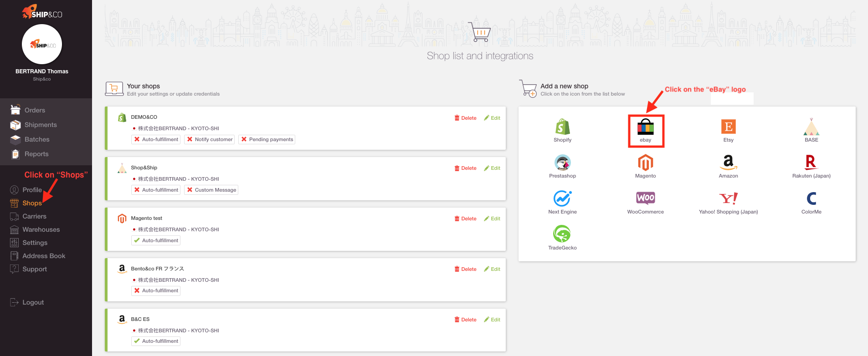Edit the Bento&co FR shop
This screenshot has width=868, height=356.
[x=492, y=269]
